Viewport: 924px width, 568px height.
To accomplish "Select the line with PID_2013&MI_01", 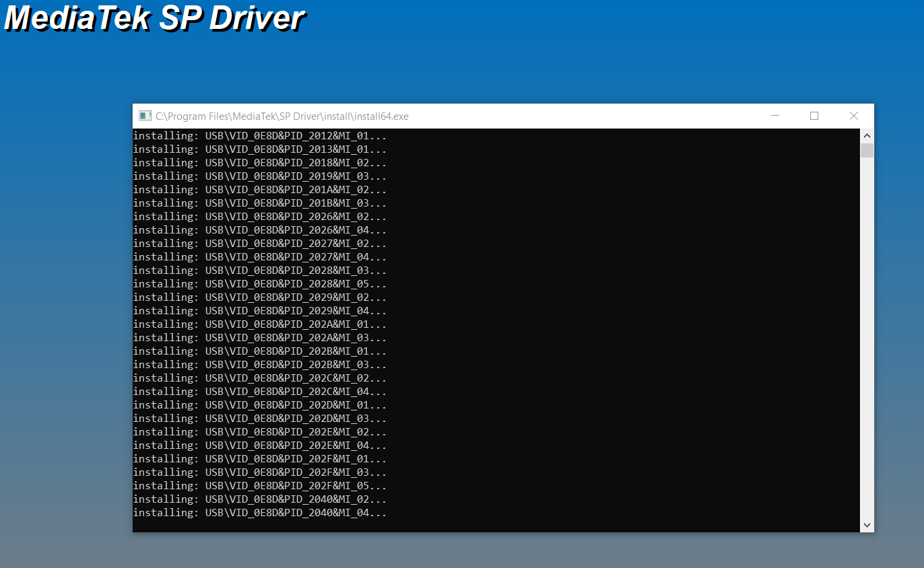I will (260, 149).
